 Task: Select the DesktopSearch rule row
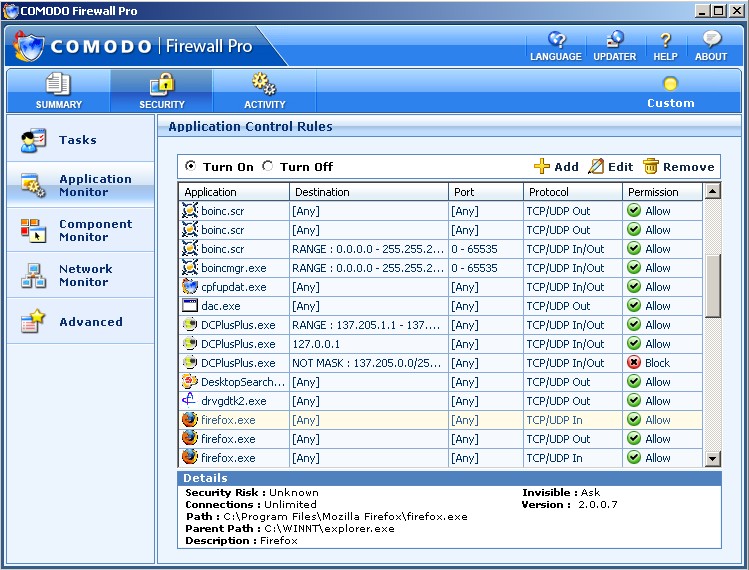(x=440, y=382)
